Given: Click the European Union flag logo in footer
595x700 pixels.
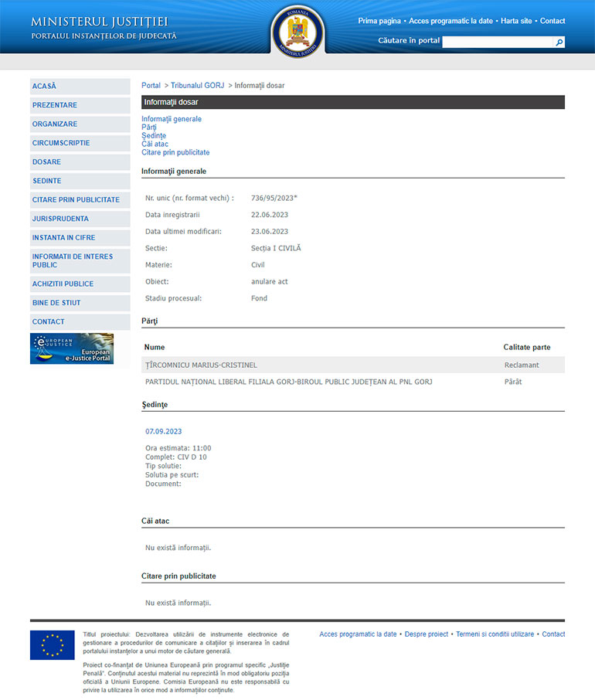Looking at the screenshot, I should [53, 644].
